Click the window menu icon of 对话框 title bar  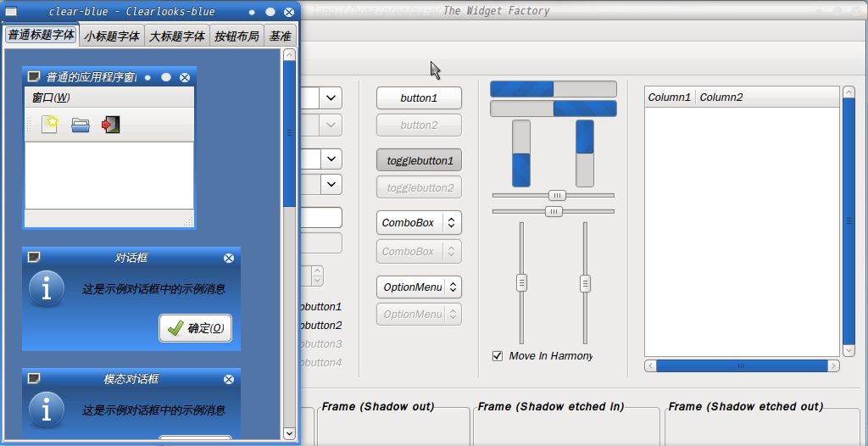[x=34, y=257]
